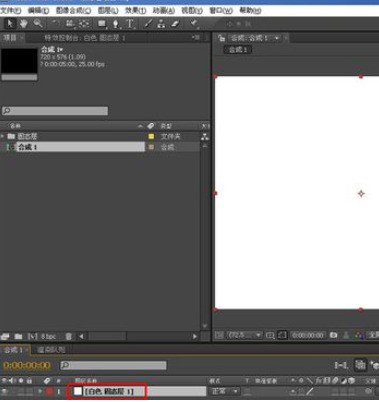379x402 pixels.
Task: Select the Zoom magnifier tool
Action: 38,24
